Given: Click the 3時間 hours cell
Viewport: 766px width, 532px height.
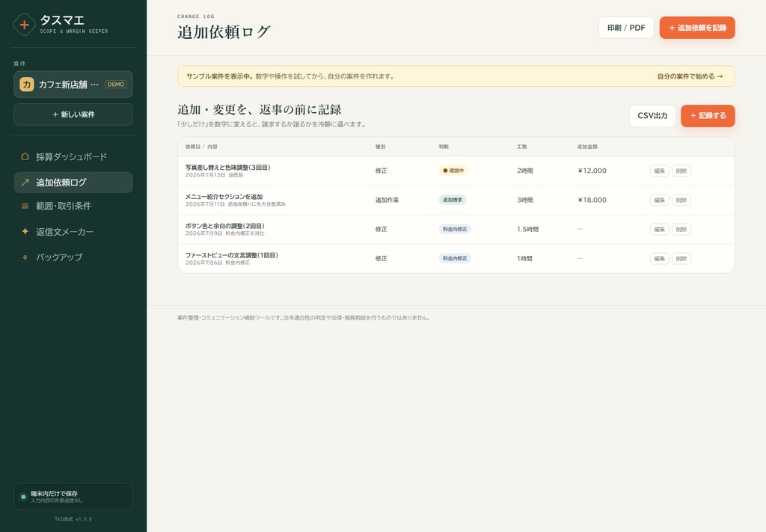Looking at the screenshot, I should (524, 200).
